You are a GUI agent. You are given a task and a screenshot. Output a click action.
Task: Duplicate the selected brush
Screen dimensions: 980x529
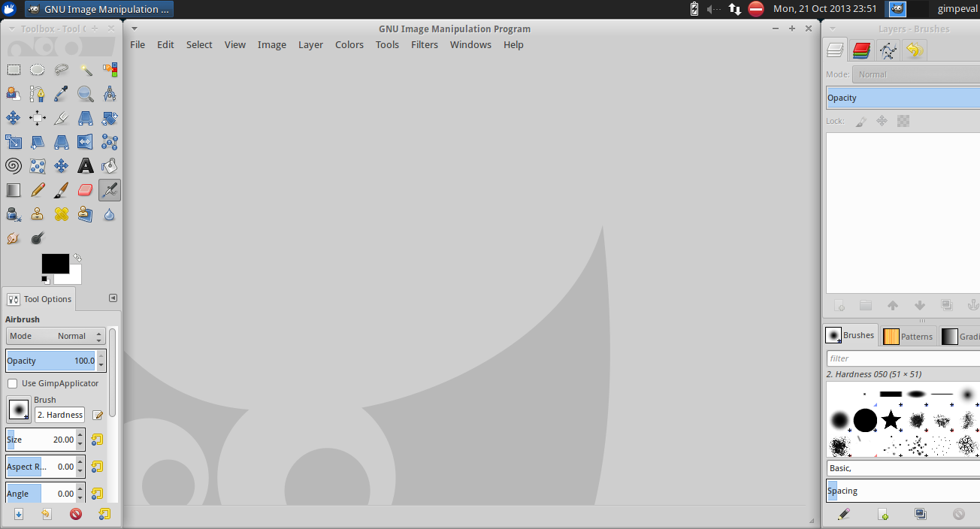pos(921,514)
